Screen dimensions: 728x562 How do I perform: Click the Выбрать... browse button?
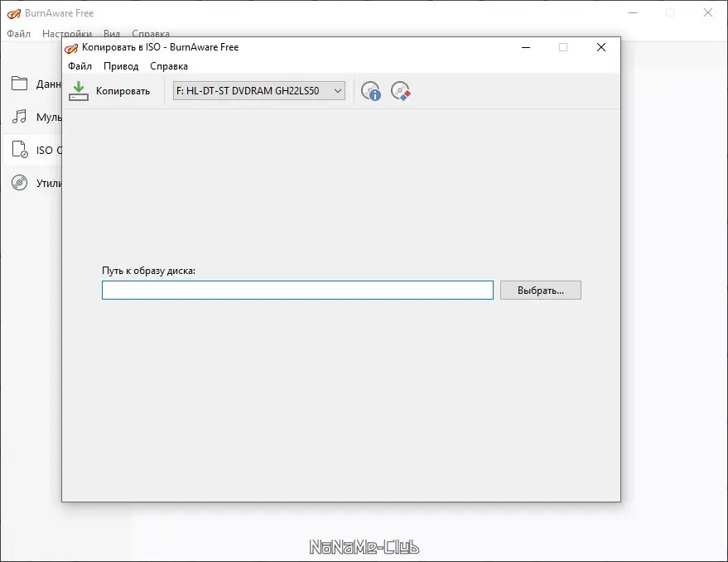pyautogui.click(x=541, y=291)
